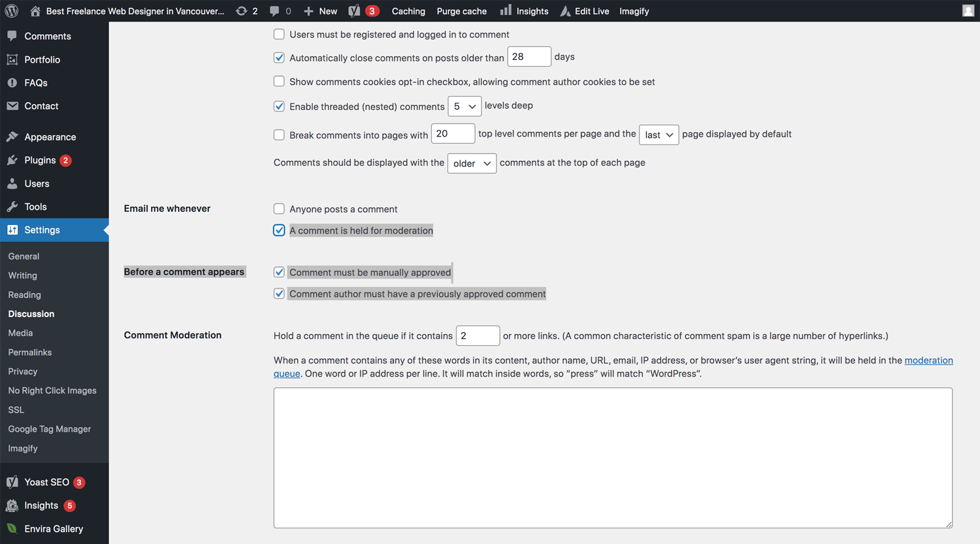Click the home icon beside site name
Screen dimensions: 980x544
click(x=35, y=11)
